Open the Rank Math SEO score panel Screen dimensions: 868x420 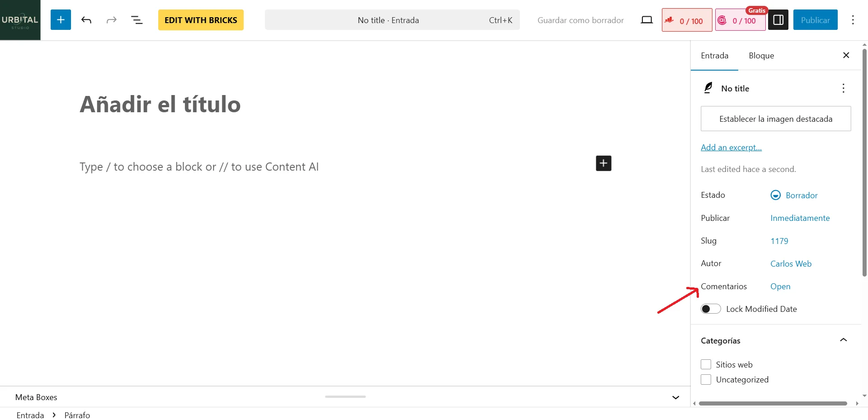686,20
